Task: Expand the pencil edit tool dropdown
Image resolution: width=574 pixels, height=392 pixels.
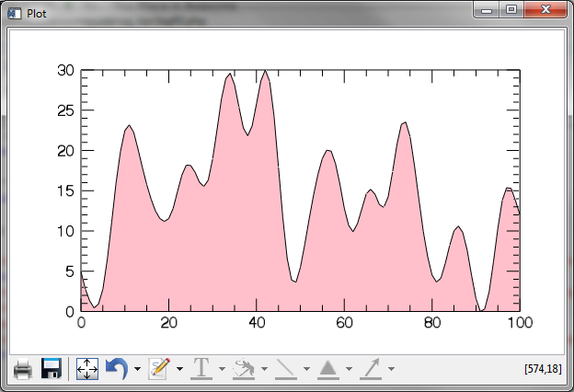Action: click(x=179, y=369)
